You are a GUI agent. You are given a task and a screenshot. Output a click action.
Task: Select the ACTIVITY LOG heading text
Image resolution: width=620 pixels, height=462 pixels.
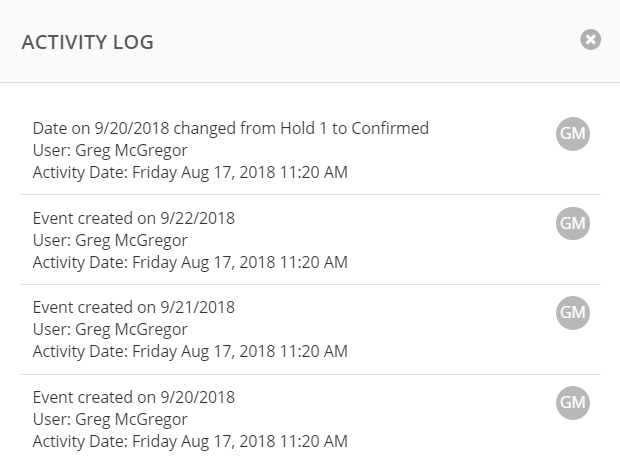(x=87, y=42)
